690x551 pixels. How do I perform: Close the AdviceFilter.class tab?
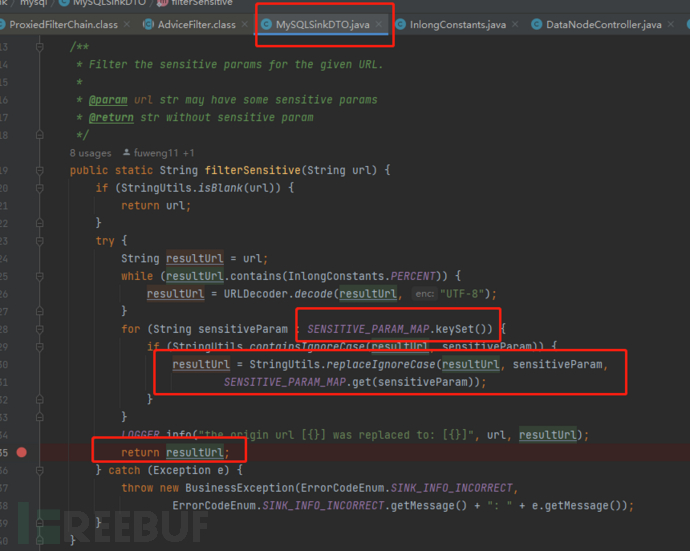[x=245, y=24]
